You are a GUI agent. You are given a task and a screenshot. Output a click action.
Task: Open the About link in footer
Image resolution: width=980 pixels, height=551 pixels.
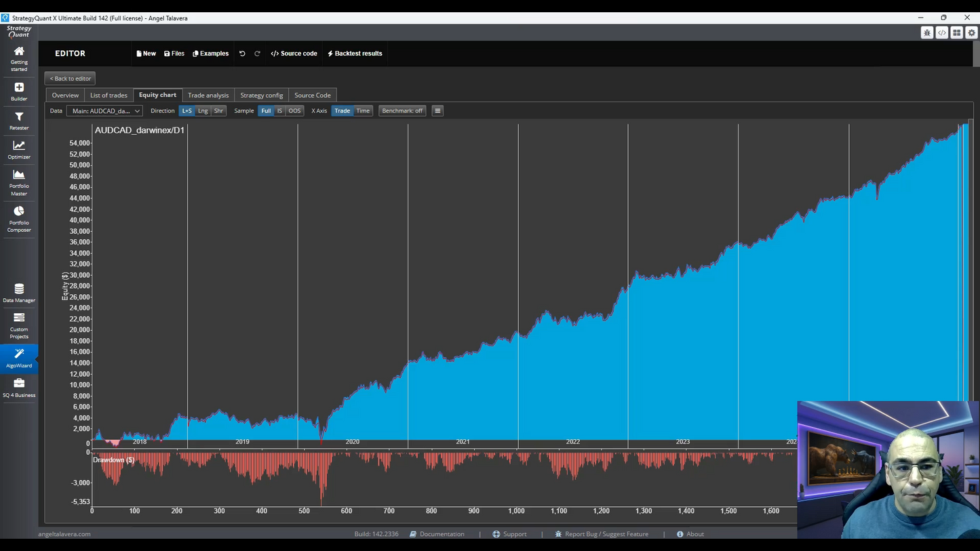coord(690,534)
